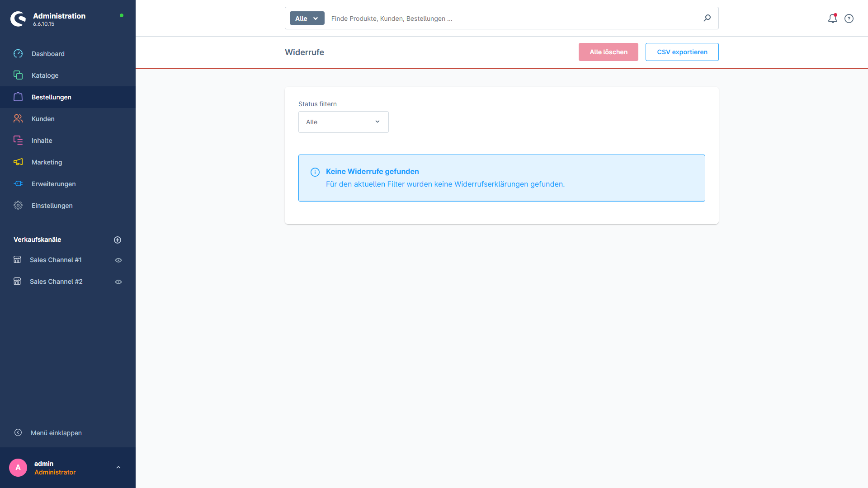The width and height of the screenshot is (868, 488).
Task: Click the Shopware logo icon
Action: coord(18,19)
